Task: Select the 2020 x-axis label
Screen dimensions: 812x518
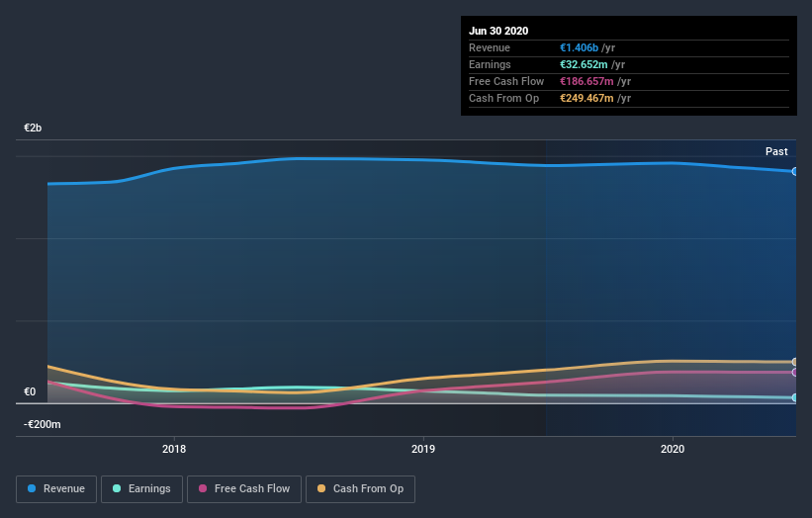Action: [x=673, y=449]
